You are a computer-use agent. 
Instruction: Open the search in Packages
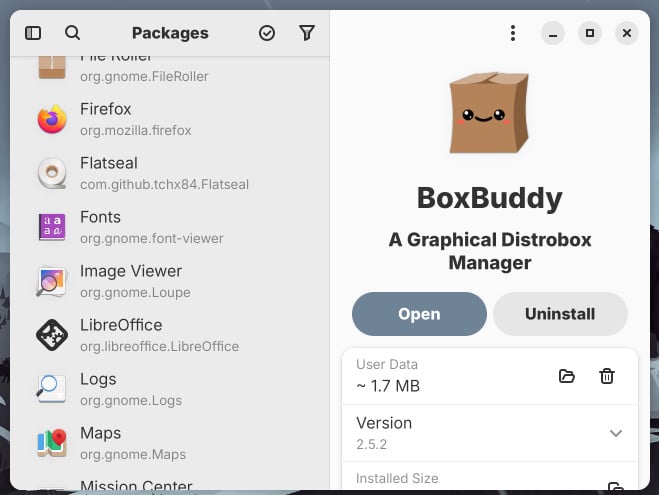[72, 33]
